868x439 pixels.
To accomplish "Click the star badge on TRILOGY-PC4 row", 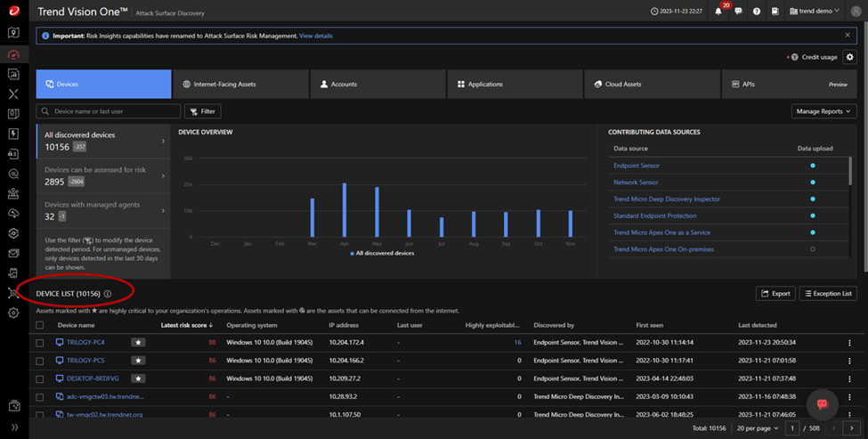I will coord(138,343).
